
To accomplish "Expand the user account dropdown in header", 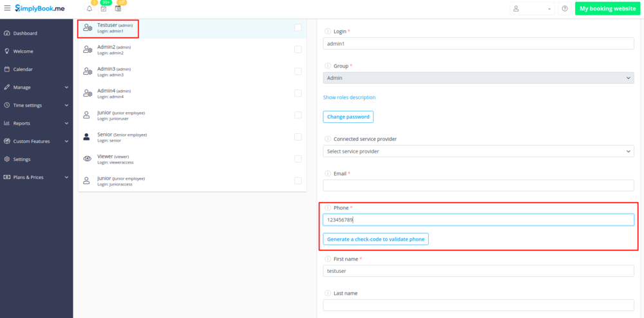I will 532,9.
